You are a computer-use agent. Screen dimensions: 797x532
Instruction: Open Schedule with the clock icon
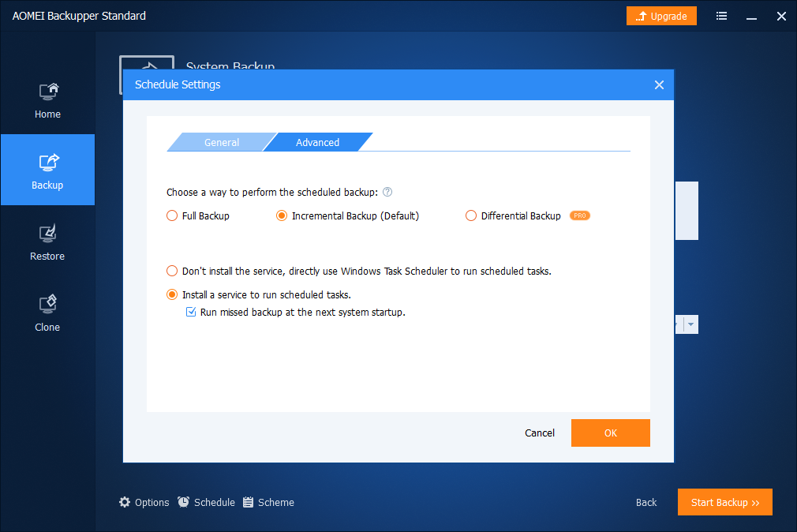(207, 503)
